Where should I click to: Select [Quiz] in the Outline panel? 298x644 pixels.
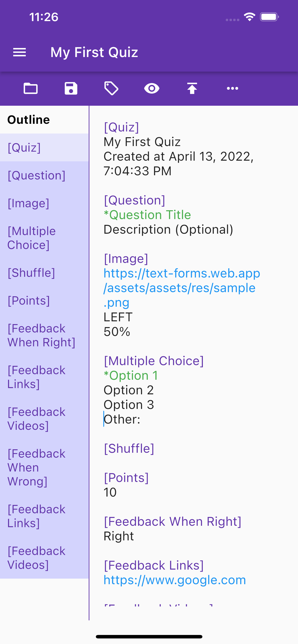[24, 148]
